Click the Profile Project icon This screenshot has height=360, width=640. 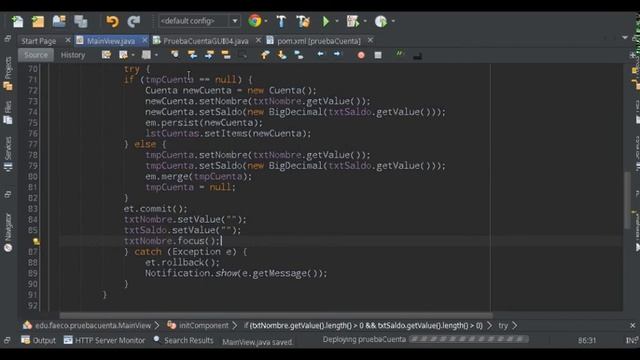click(x=381, y=21)
